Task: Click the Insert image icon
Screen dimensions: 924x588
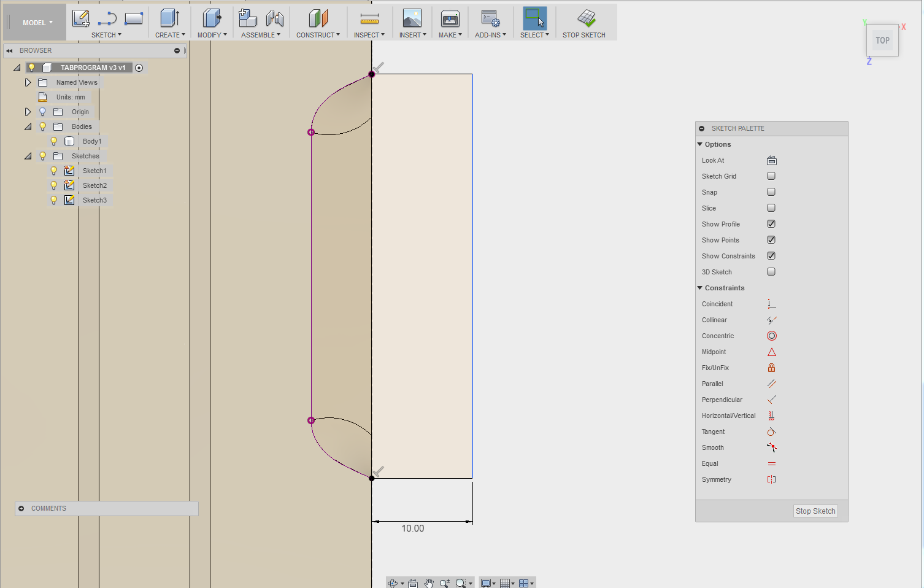Action: pos(412,18)
